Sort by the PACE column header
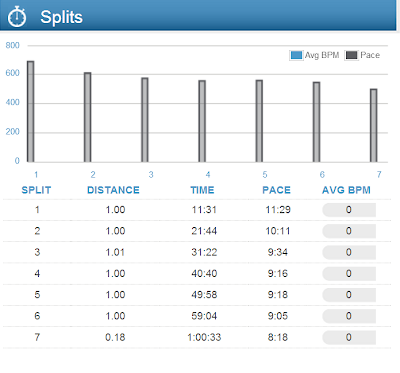This screenshot has height=373, width=400. pos(276,190)
